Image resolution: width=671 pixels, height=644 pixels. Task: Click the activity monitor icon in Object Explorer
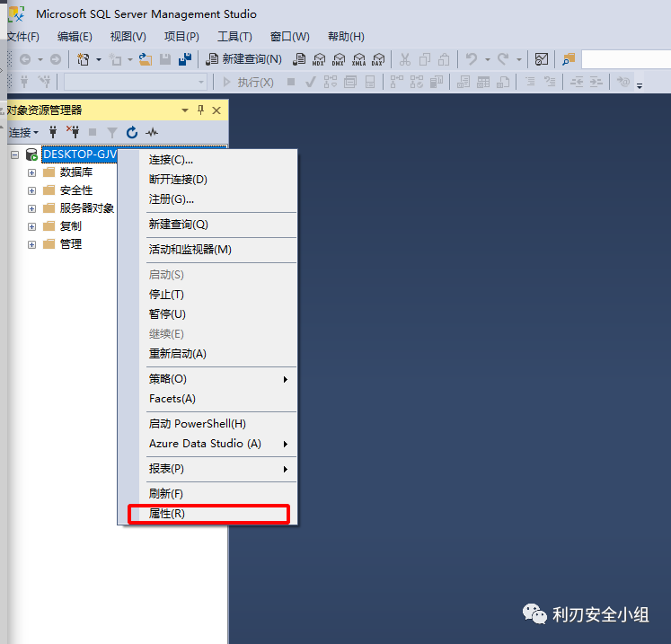coord(152,132)
